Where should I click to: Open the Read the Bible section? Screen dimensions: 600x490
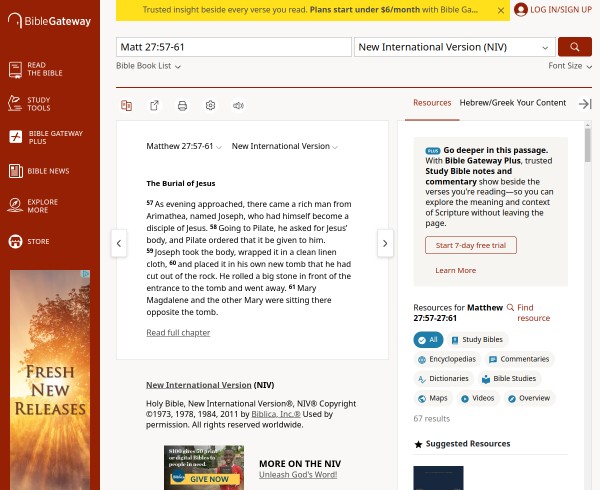tap(36, 69)
